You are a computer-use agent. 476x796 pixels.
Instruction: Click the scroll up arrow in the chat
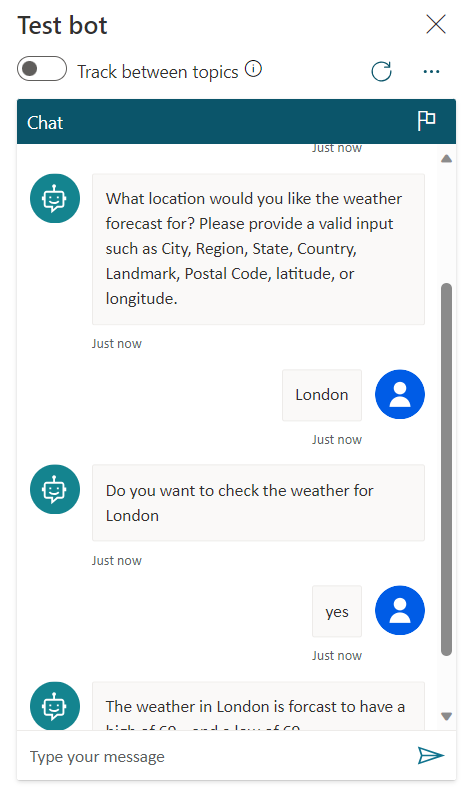click(447, 159)
